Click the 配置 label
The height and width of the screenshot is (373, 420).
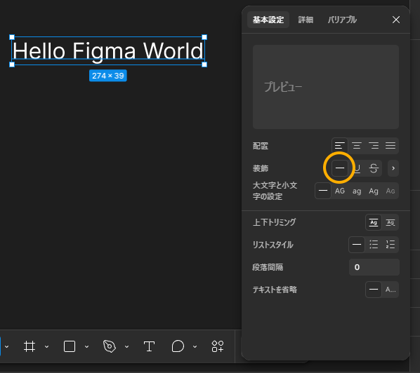[260, 146]
